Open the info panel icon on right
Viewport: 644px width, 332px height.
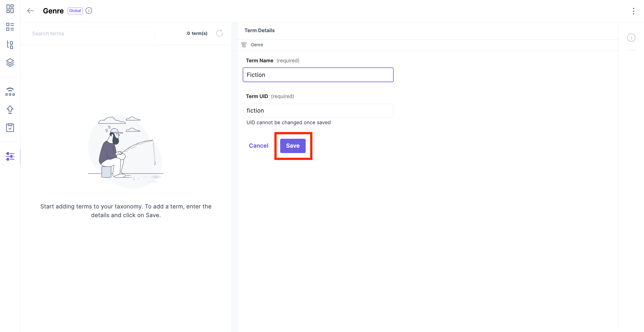(631, 38)
